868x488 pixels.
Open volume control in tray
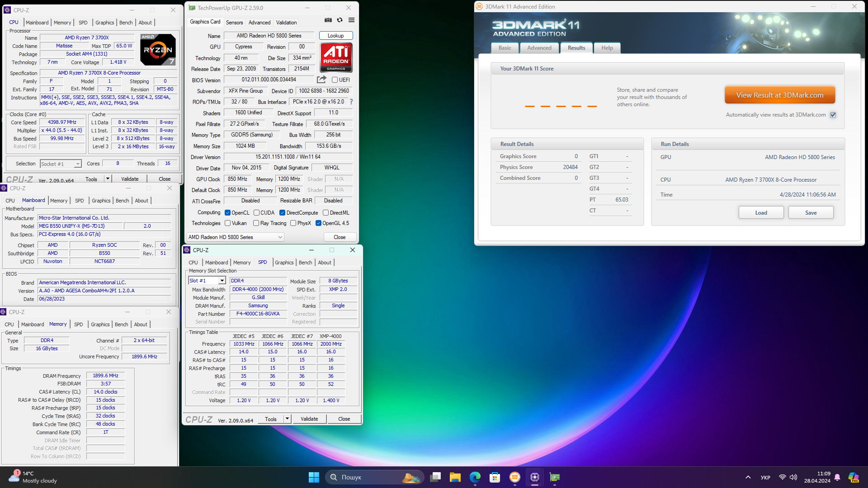[x=794, y=477]
